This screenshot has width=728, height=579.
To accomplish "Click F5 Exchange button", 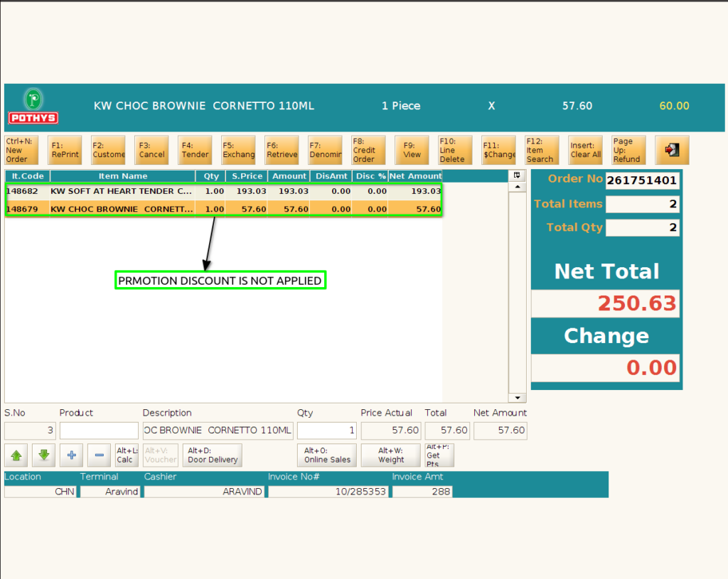I will click(238, 150).
